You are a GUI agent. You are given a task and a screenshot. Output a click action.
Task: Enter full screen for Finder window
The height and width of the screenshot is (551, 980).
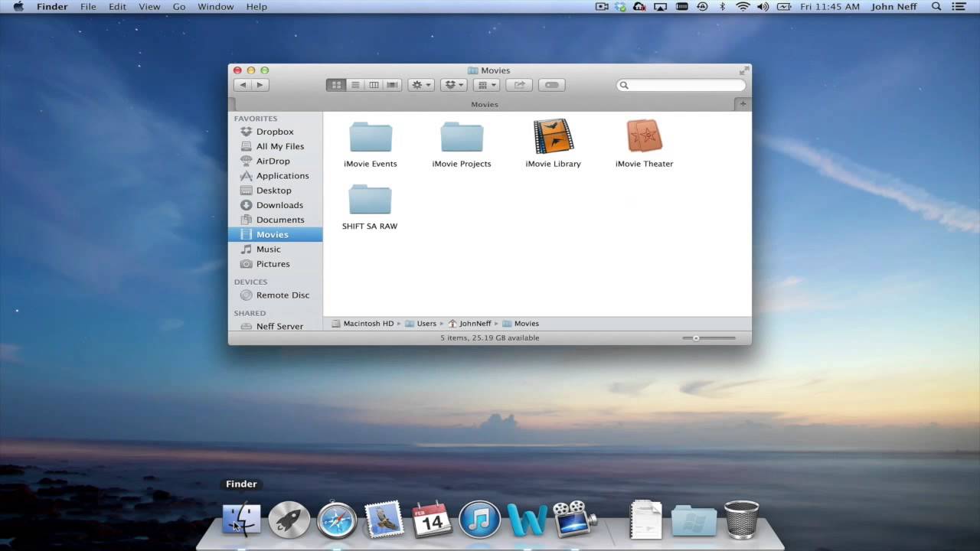tap(743, 70)
